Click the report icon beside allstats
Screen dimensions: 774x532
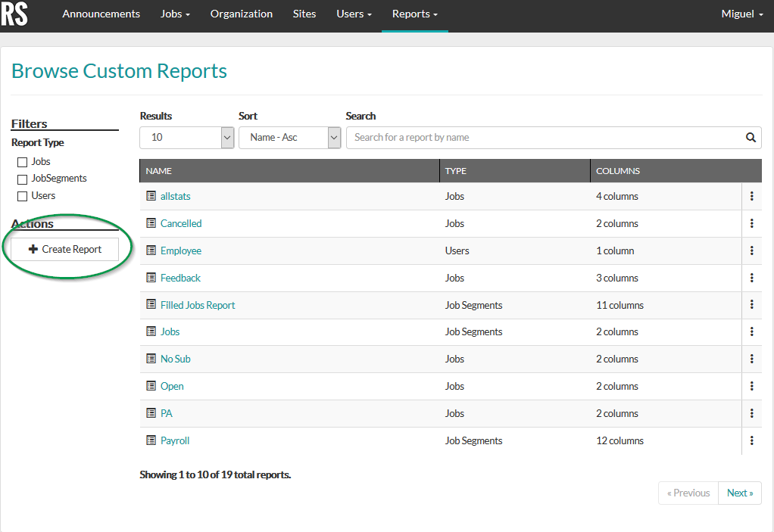[x=150, y=195]
